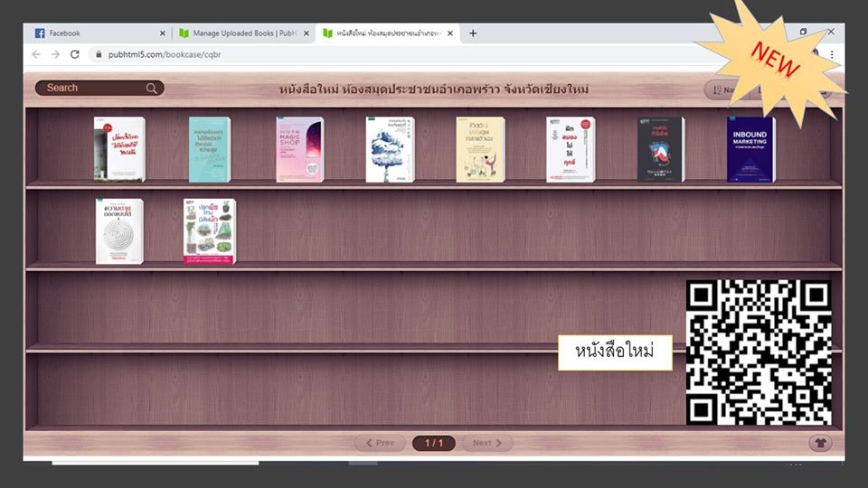Restore the browser window

point(803,32)
